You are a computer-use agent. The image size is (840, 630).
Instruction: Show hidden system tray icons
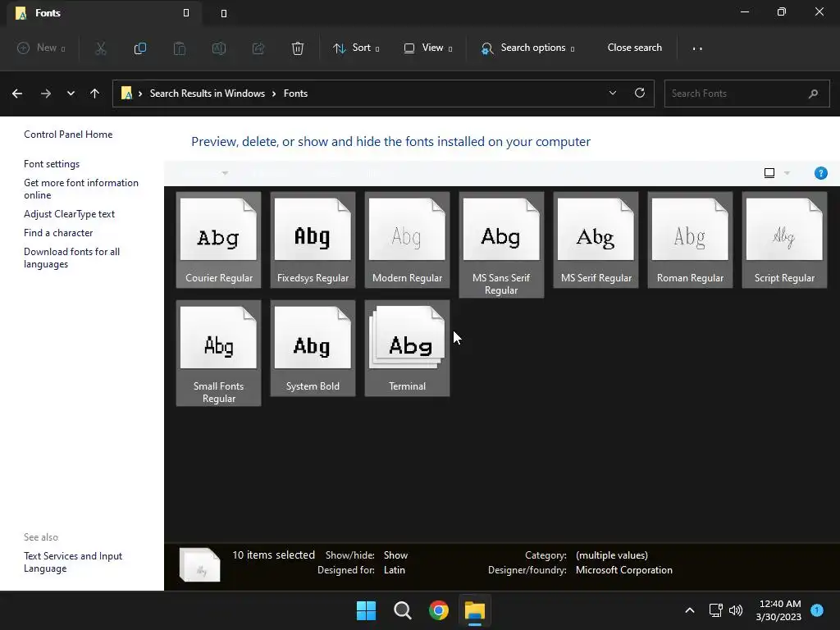689,610
